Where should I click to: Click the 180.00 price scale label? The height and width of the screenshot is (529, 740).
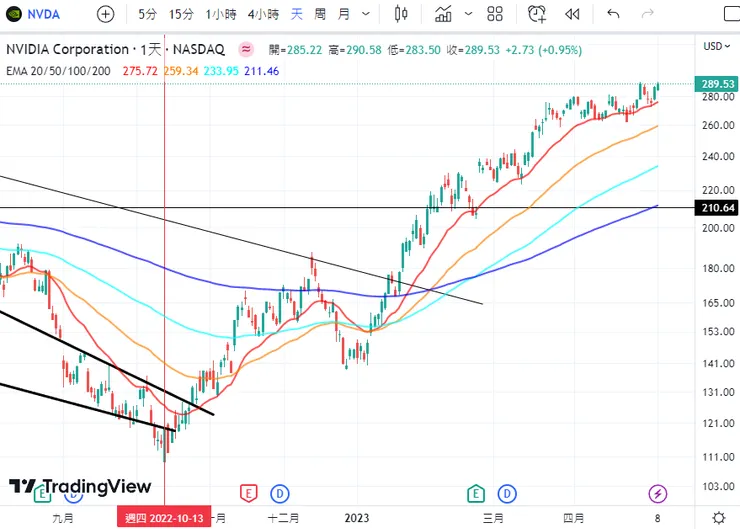click(x=718, y=268)
